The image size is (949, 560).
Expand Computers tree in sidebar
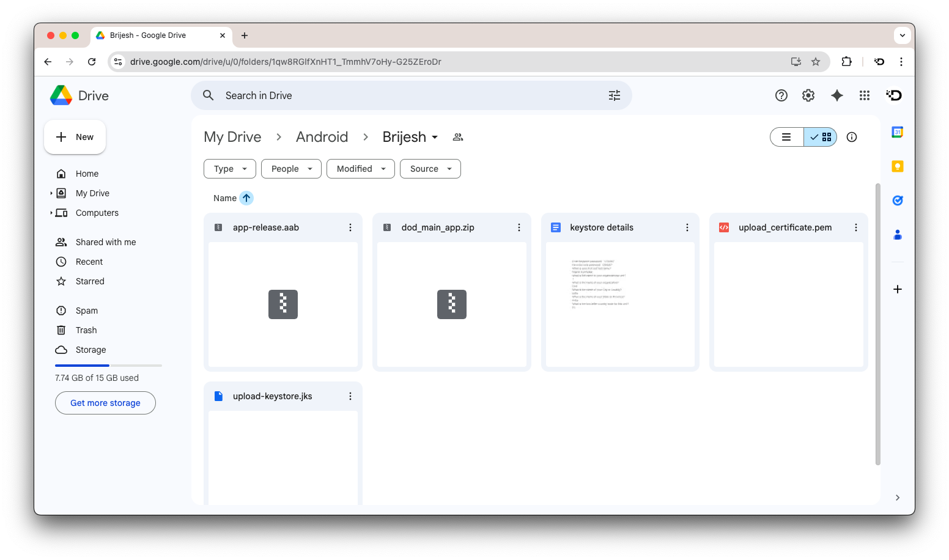[x=51, y=213]
